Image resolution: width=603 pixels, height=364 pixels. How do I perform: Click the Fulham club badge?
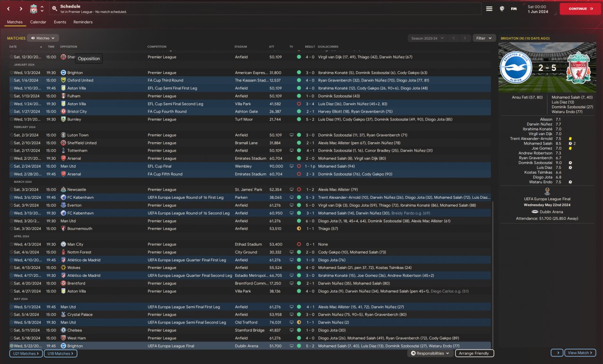pos(63,96)
